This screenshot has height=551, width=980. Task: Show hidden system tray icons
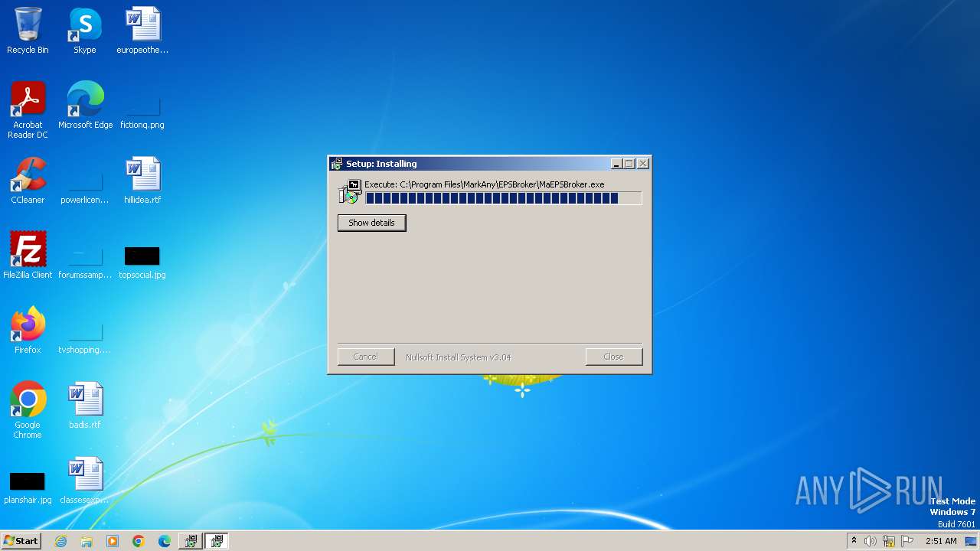[x=854, y=541]
